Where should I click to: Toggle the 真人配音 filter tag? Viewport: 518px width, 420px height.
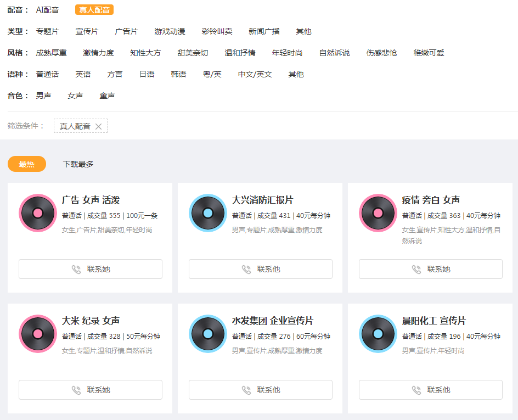click(x=94, y=10)
